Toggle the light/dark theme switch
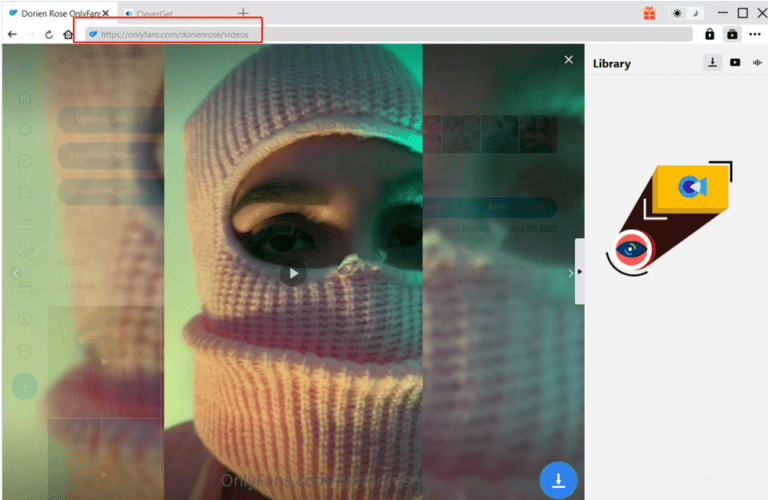The image size is (768, 500). coord(686,13)
